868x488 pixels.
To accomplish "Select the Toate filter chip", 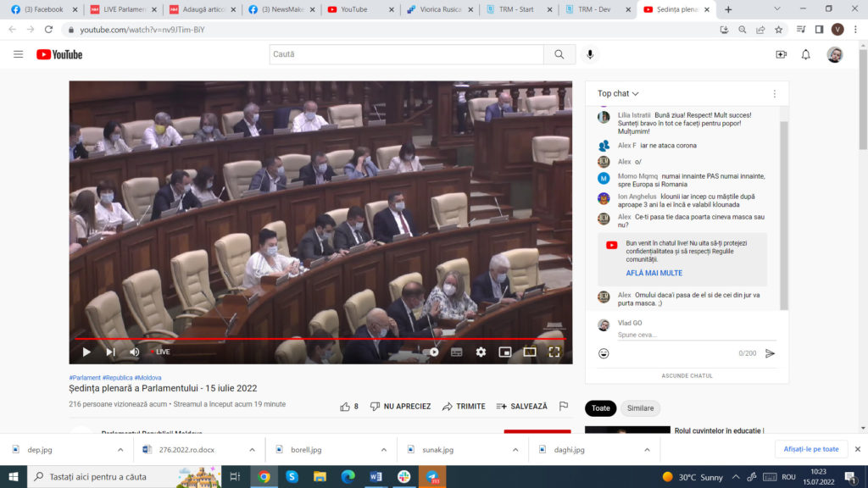I will click(601, 408).
